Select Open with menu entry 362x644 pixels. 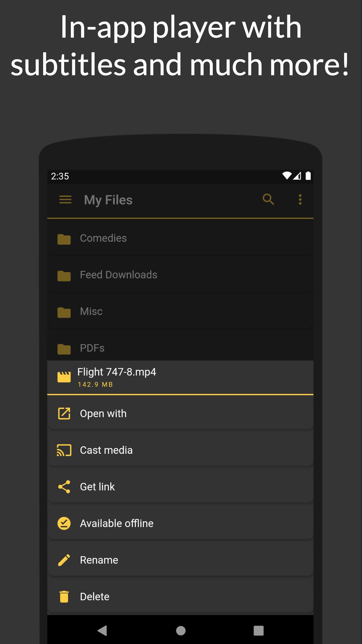pyautogui.click(x=180, y=414)
